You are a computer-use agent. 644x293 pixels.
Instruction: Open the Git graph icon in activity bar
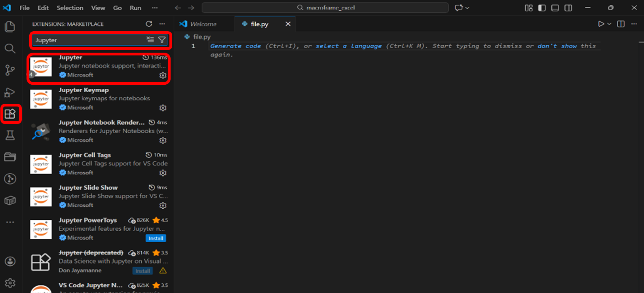click(x=10, y=179)
